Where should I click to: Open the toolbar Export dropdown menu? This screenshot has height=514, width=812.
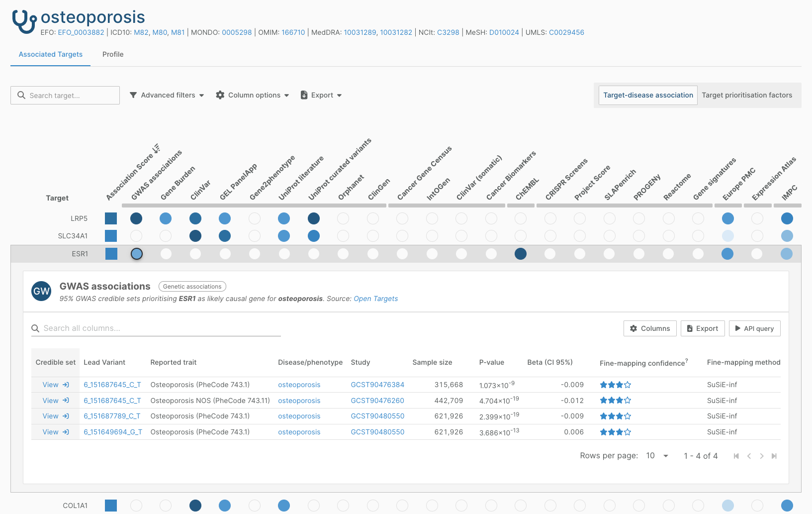coord(321,95)
